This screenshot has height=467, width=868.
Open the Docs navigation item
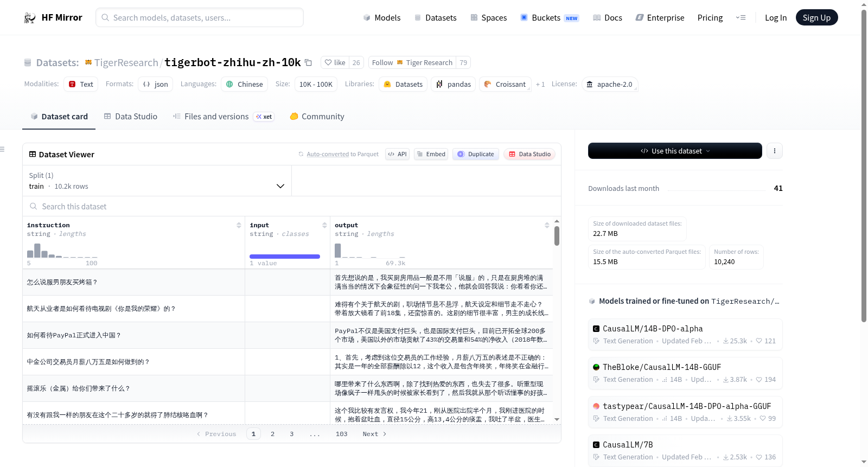pyautogui.click(x=607, y=17)
